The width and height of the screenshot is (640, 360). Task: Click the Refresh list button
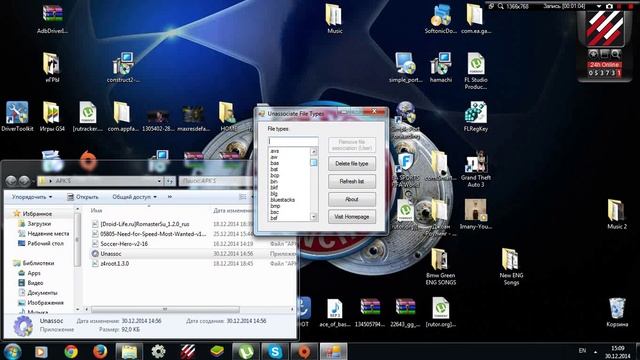point(352,181)
